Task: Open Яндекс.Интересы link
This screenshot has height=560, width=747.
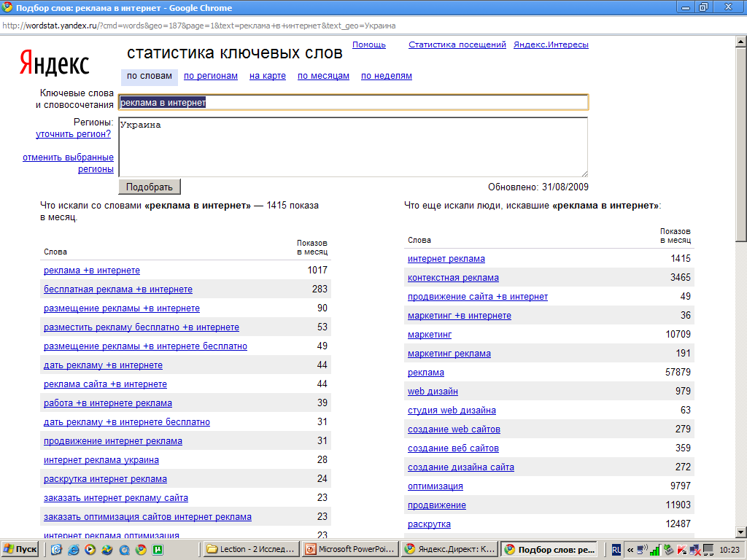Action: [551, 44]
